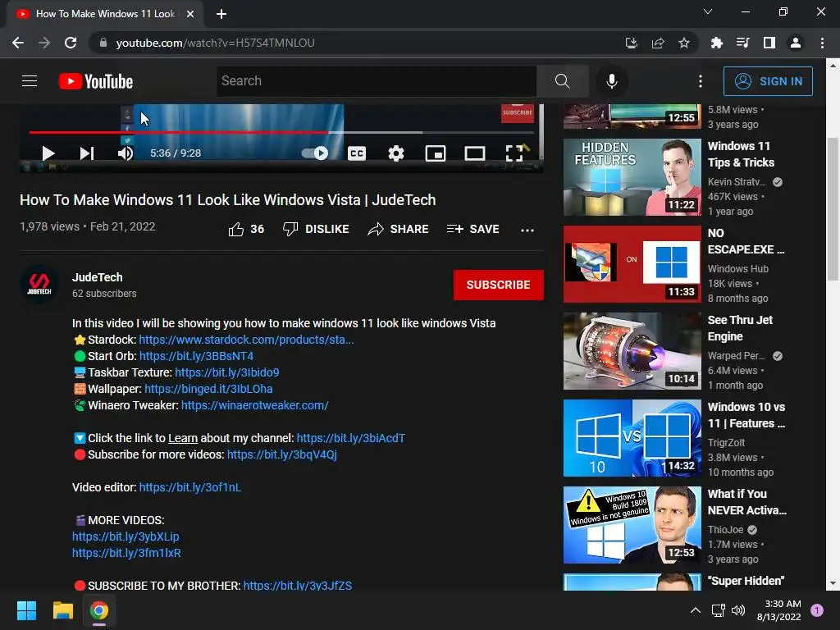This screenshot has height=630, width=840.
Task: Close the YouTube tab
Action: point(190,14)
